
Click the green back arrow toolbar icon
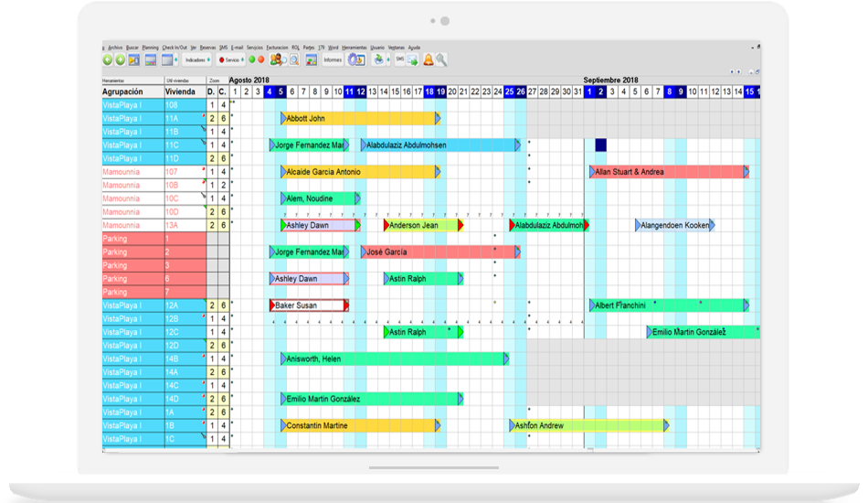coord(108,59)
